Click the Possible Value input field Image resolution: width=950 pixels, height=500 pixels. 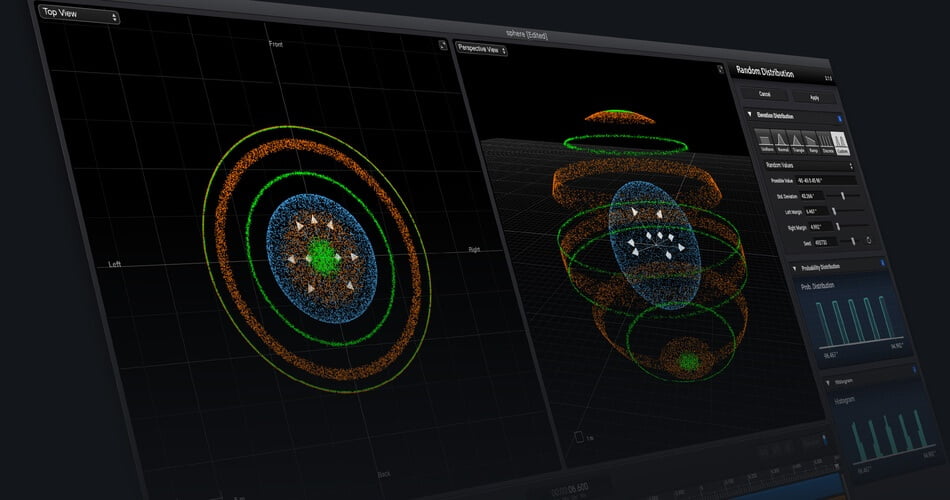(x=826, y=180)
